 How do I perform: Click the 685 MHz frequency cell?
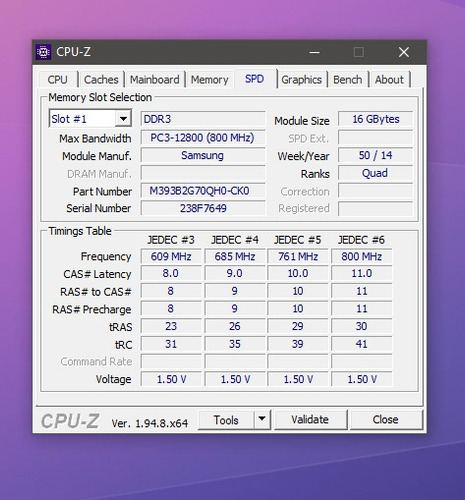[235, 256]
